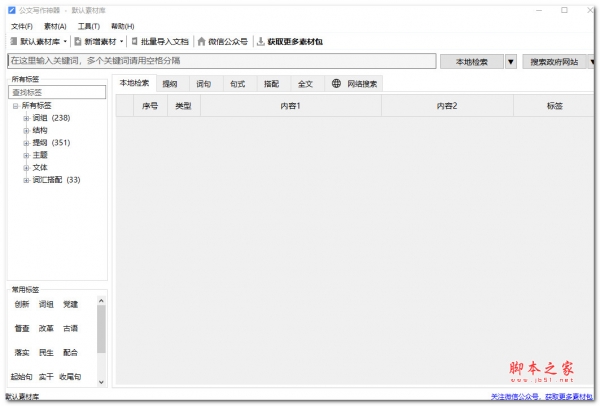600x406 pixels.
Task: Click the 督查 common tag
Action: 22,328
